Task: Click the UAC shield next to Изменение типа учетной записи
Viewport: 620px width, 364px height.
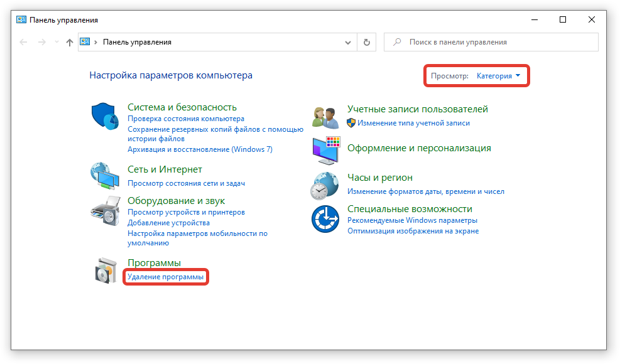Action: click(x=351, y=123)
